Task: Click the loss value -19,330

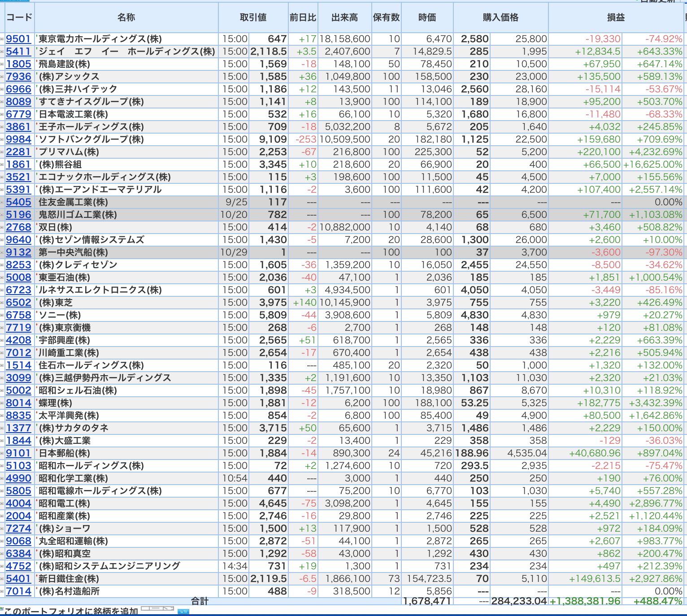Action: (603, 39)
